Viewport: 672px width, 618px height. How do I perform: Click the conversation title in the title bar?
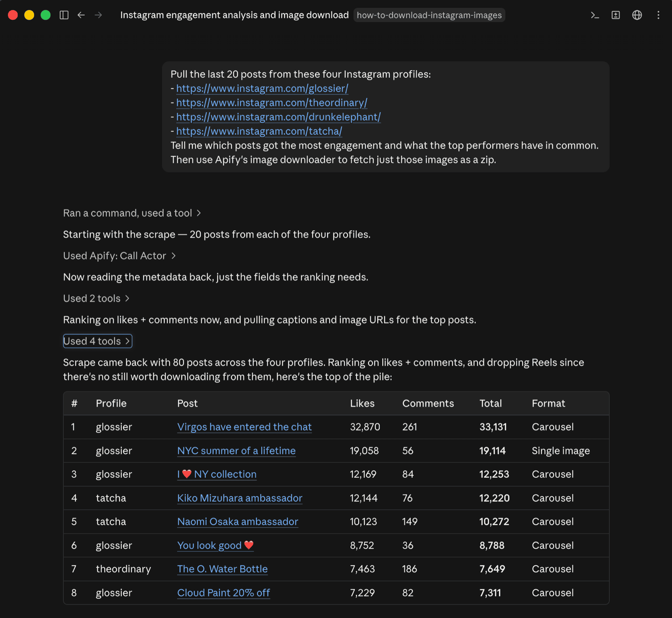(234, 15)
